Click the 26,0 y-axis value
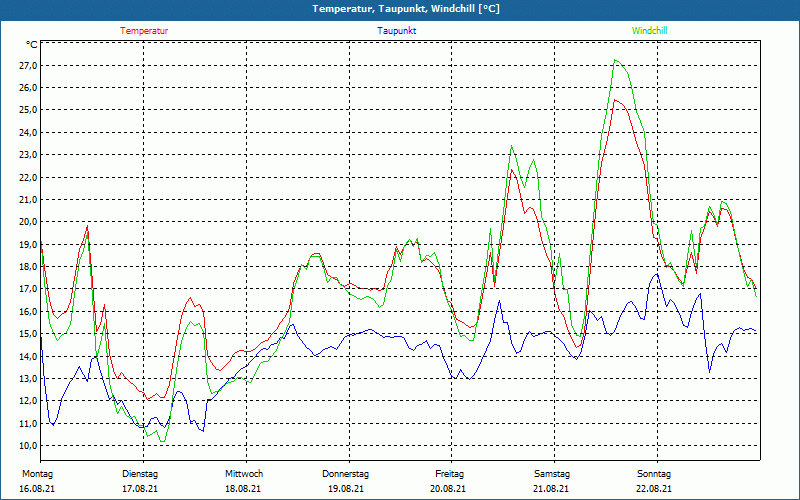Viewport: 800px width, 500px height. [x=28, y=88]
